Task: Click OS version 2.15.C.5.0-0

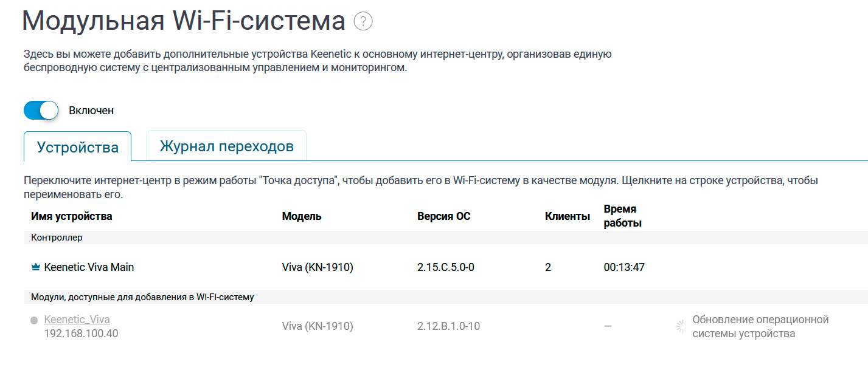Action: (445, 267)
